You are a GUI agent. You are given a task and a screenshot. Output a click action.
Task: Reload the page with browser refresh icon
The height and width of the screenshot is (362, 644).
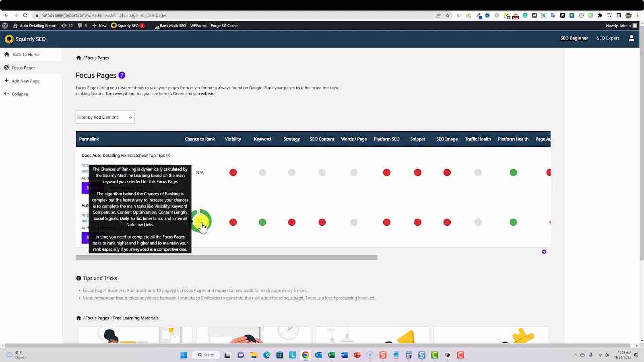click(x=25, y=15)
